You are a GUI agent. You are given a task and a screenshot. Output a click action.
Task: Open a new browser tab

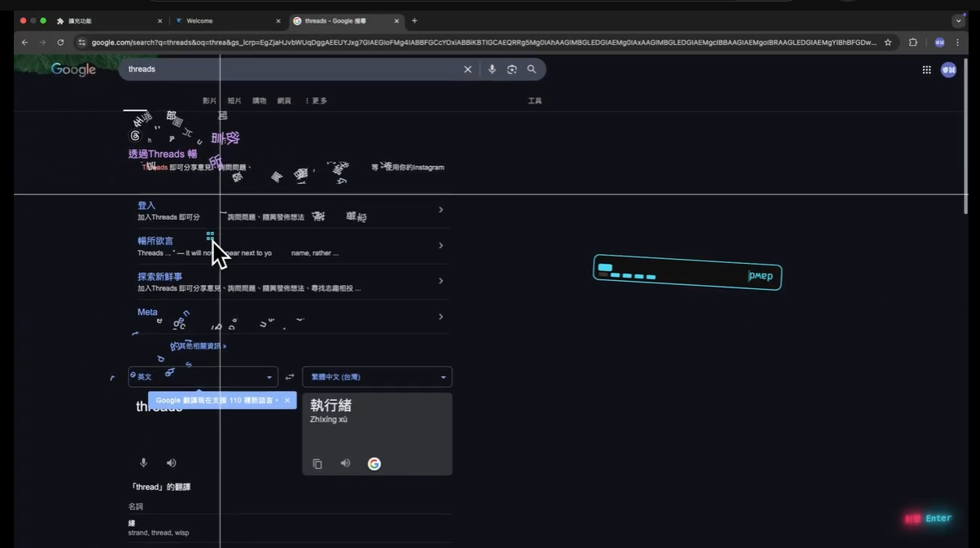(x=414, y=20)
